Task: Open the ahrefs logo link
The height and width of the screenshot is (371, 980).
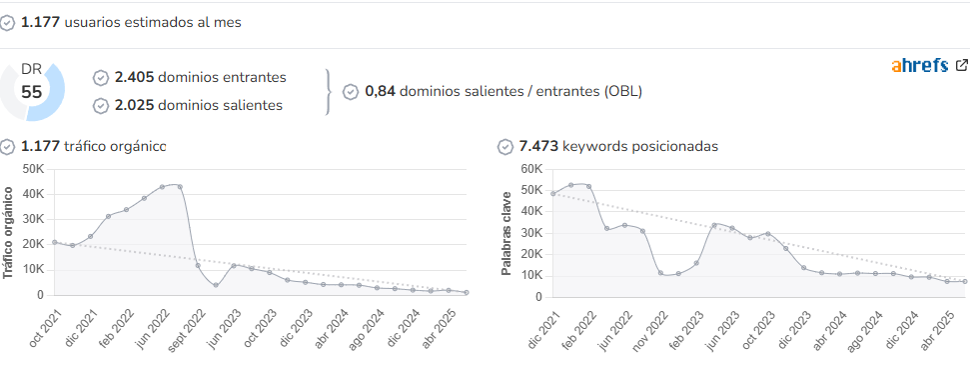Action: click(920, 65)
